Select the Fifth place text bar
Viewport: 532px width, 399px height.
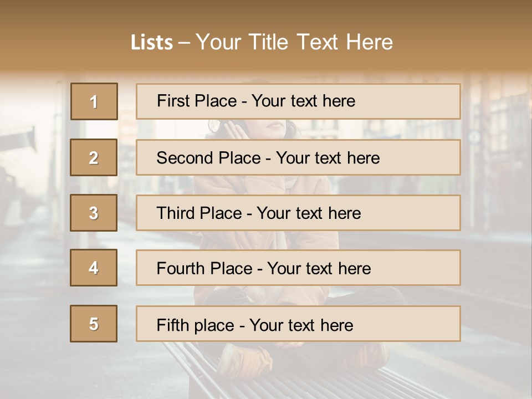pos(298,324)
